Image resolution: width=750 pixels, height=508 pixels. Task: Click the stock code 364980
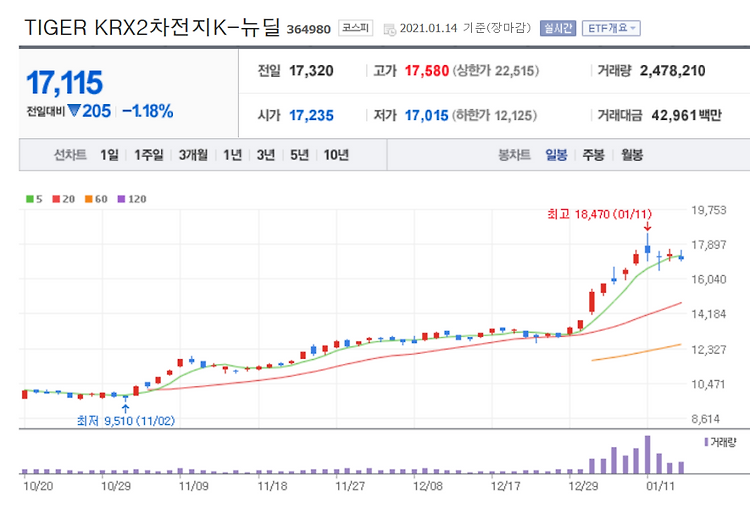(309, 30)
